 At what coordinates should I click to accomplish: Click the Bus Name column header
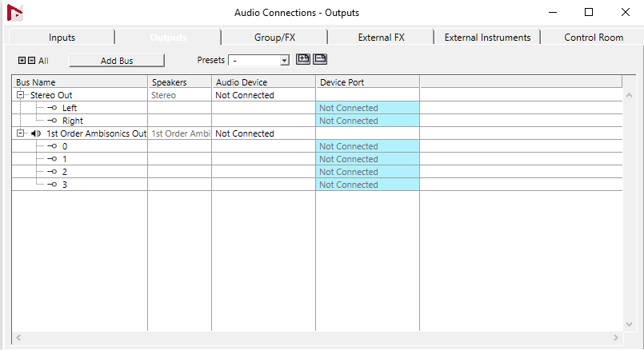click(x=80, y=82)
